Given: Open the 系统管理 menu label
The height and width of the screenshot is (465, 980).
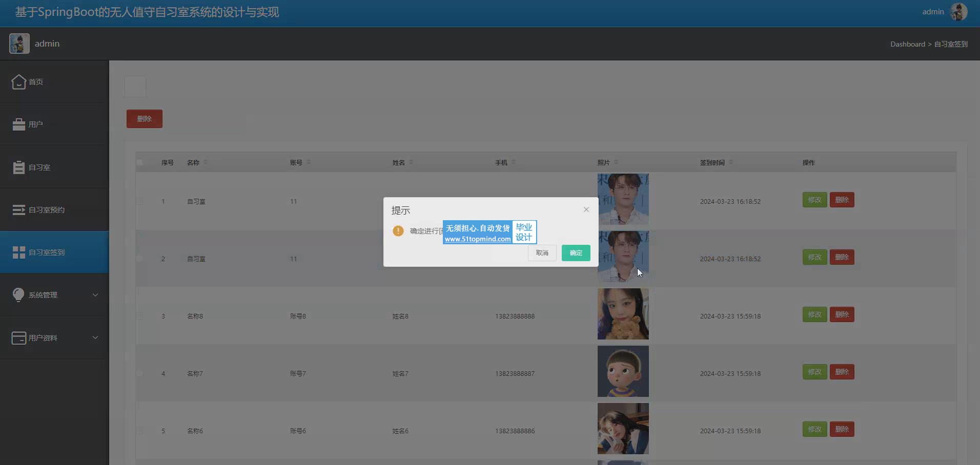Looking at the screenshot, I should click(43, 295).
